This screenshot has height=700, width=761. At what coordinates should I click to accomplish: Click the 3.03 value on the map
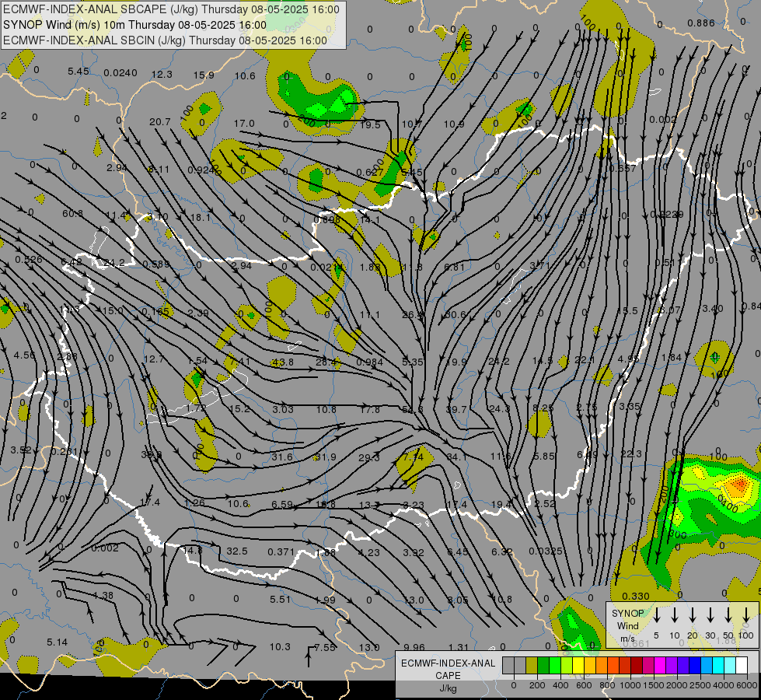point(282,410)
